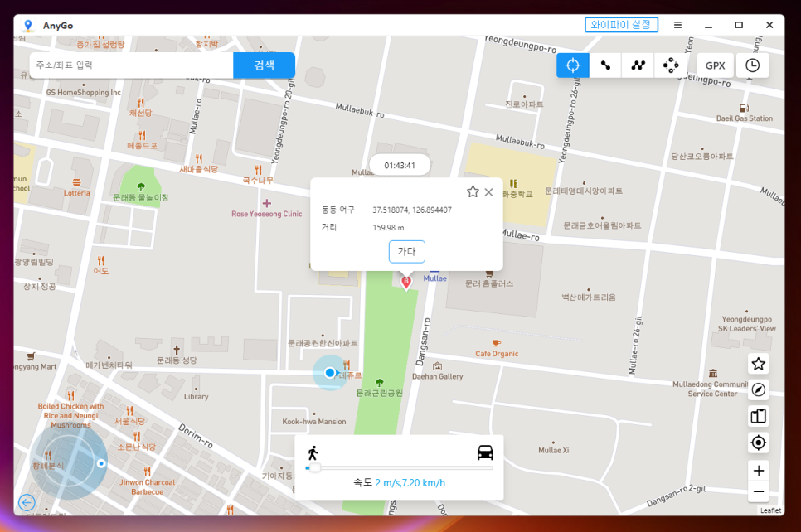This screenshot has height=532, width=801.
Task: Click the Jinwon Charcoal Barbecue map label
Action: pyautogui.click(x=147, y=487)
